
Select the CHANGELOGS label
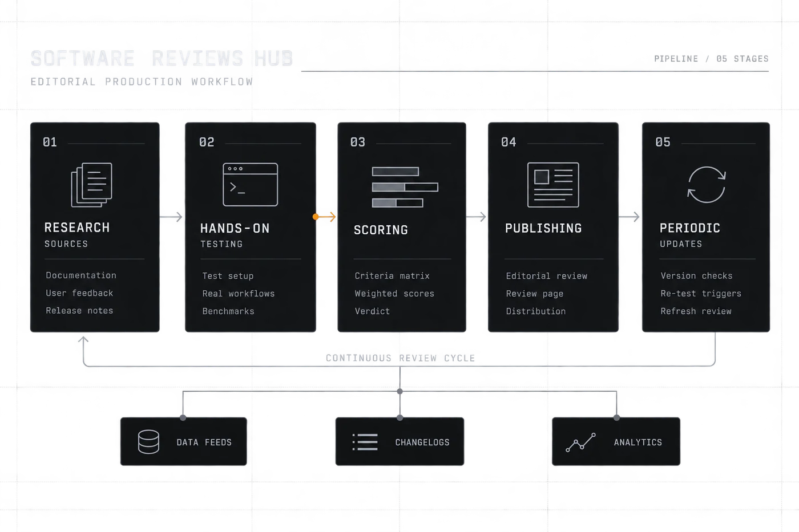422,442
